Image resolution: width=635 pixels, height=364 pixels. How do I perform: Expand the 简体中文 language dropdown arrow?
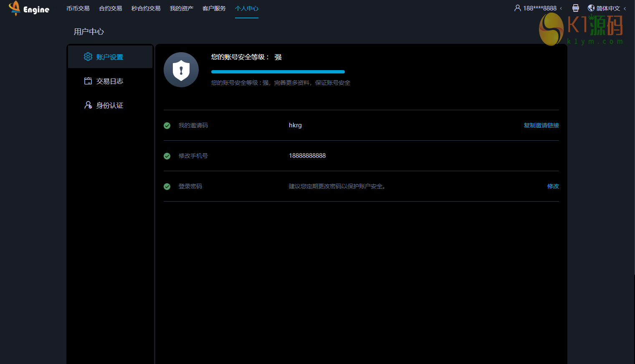(625, 8)
